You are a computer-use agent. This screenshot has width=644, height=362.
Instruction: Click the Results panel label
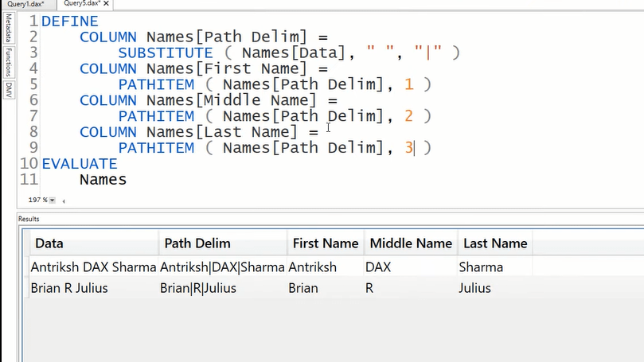pyautogui.click(x=29, y=219)
